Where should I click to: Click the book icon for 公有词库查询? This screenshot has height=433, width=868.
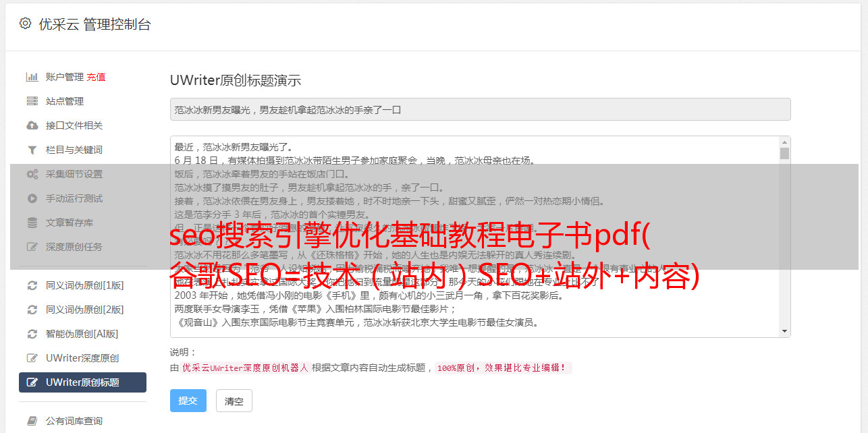[32, 421]
